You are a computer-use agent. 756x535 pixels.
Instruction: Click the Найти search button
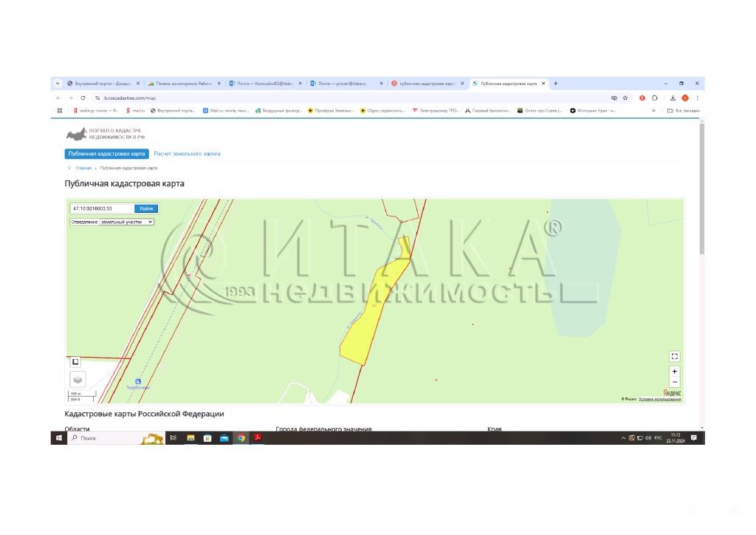tap(146, 208)
